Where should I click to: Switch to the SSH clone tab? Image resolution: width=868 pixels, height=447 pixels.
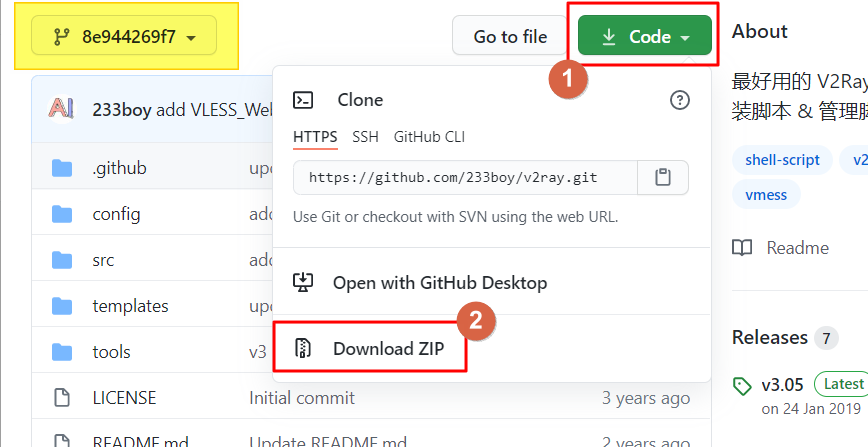pyautogui.click(x=365, y=137)
